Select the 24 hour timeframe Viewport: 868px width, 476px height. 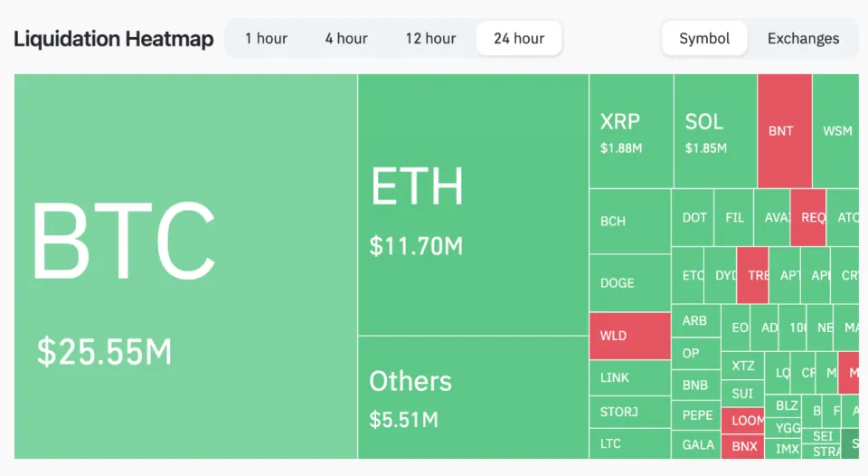(519, 38)
